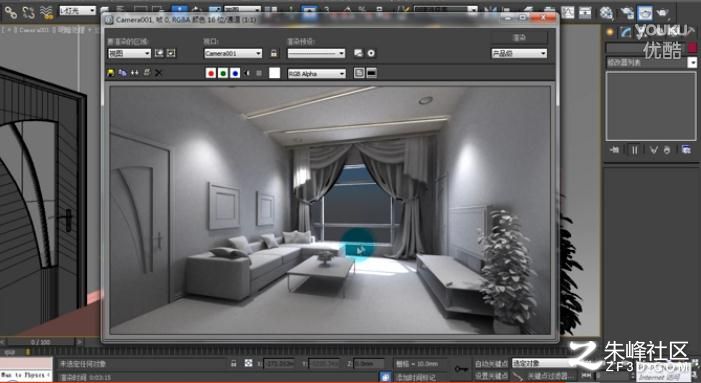
Task: Toggle the red channel display
Action: 211,73
